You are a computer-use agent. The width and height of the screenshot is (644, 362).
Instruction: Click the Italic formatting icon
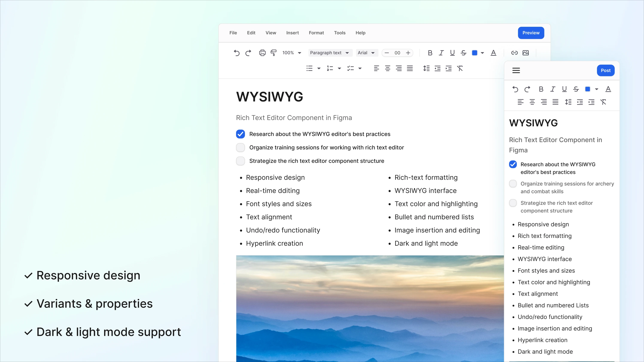[x=440, y=53]
